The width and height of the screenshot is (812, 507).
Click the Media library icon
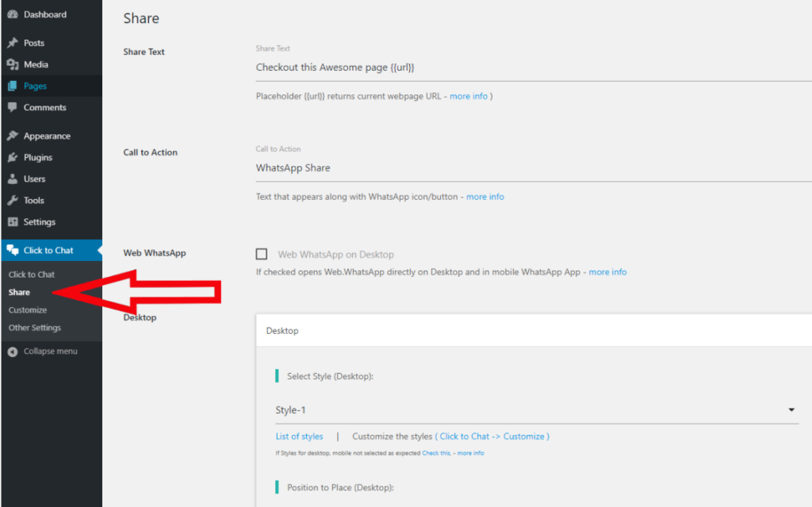(x=13, y=64)
